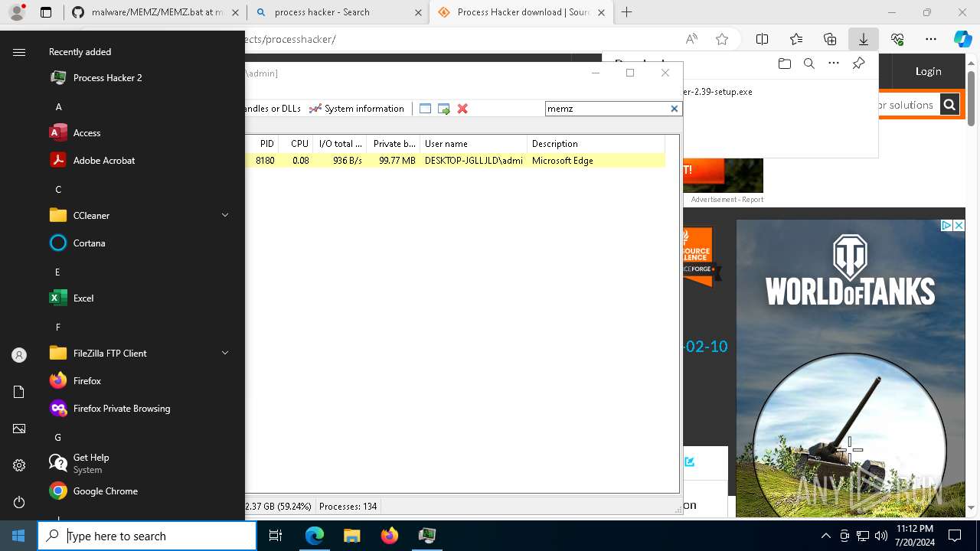Launch Google Chrome from the app list
The image size is (980, 551).
click(x=105, y=491)
